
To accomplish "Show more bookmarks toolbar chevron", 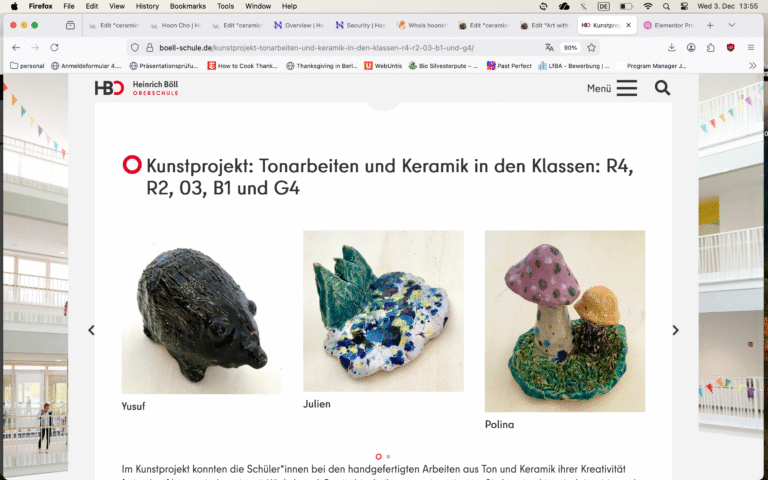I will coord(753,66).
